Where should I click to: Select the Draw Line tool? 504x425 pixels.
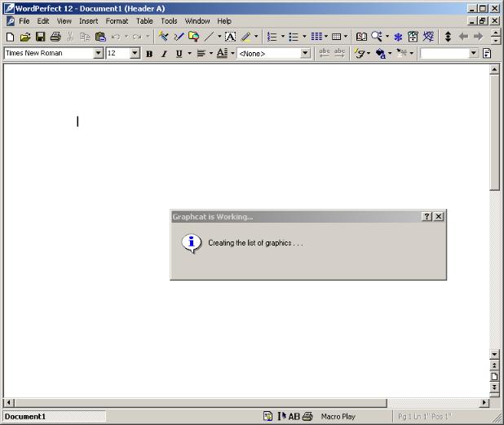210,37
